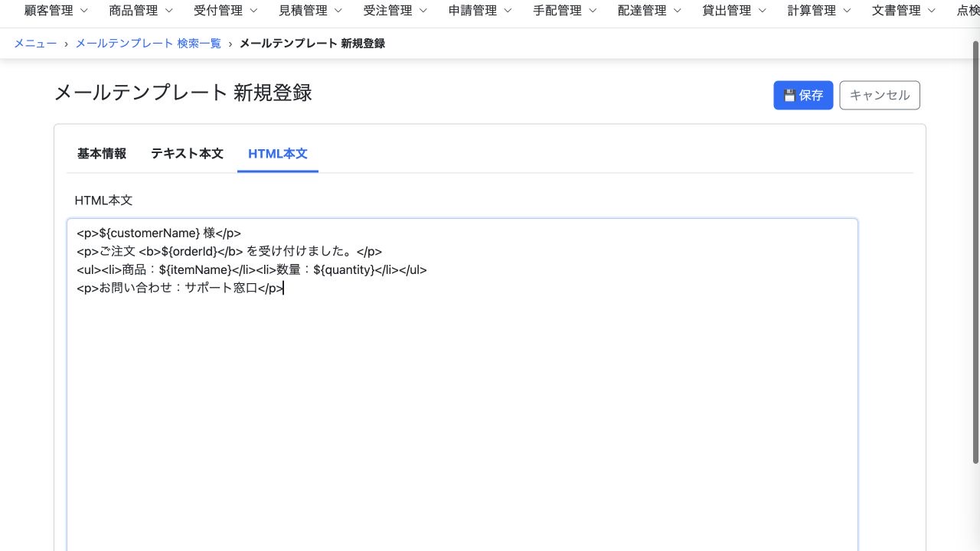
Task: Open the 文書管理 menu
Action: point(903,11)
